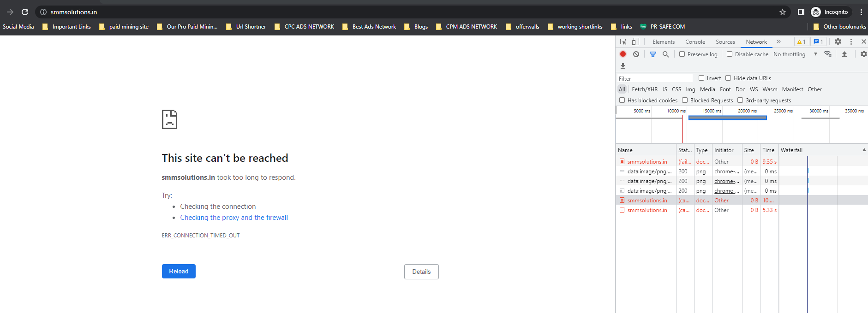Click the Reload button on error page
This screenshot has height=313, width=868.
[x=179, y=271]
